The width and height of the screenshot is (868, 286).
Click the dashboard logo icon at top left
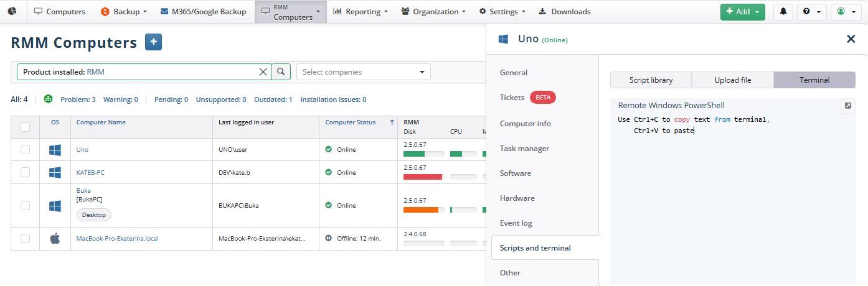(12, 11)
